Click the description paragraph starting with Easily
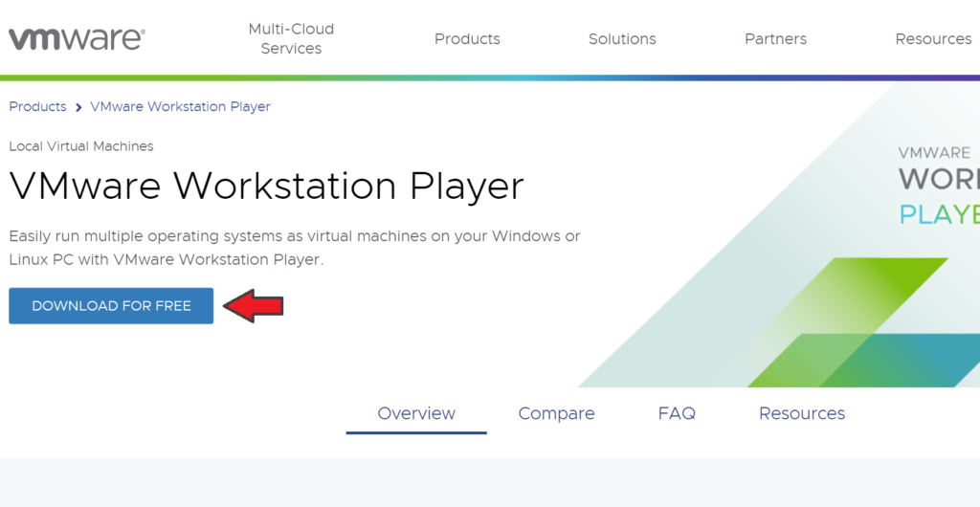Viewport: 980px width, 507px height. (x=295, y=248)
